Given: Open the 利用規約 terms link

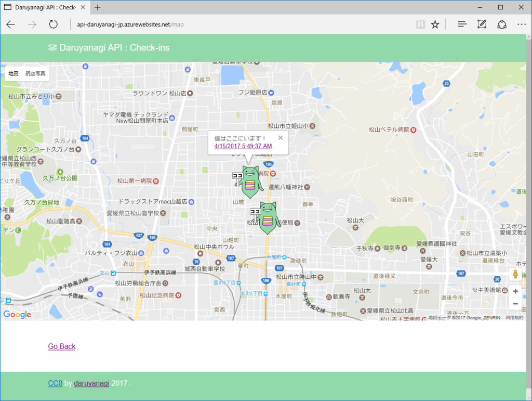Looking at the screenshot, I should click(x=514, y=318).
